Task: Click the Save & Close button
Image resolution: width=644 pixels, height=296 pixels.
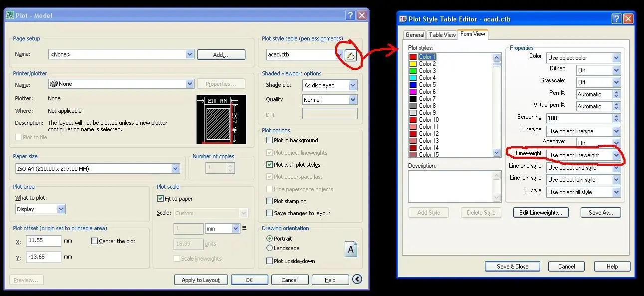Action: 512,267
